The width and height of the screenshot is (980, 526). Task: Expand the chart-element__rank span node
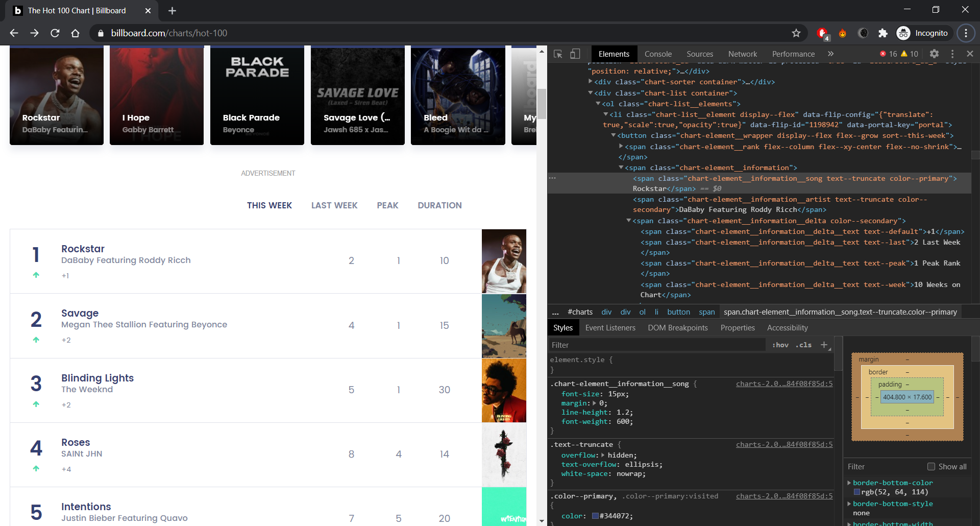coord(620,147)
